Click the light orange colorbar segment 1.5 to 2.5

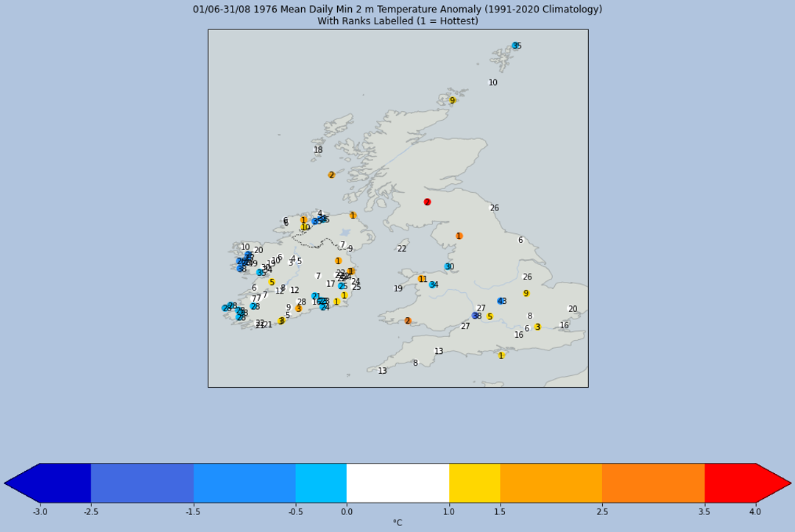[551, 483]
